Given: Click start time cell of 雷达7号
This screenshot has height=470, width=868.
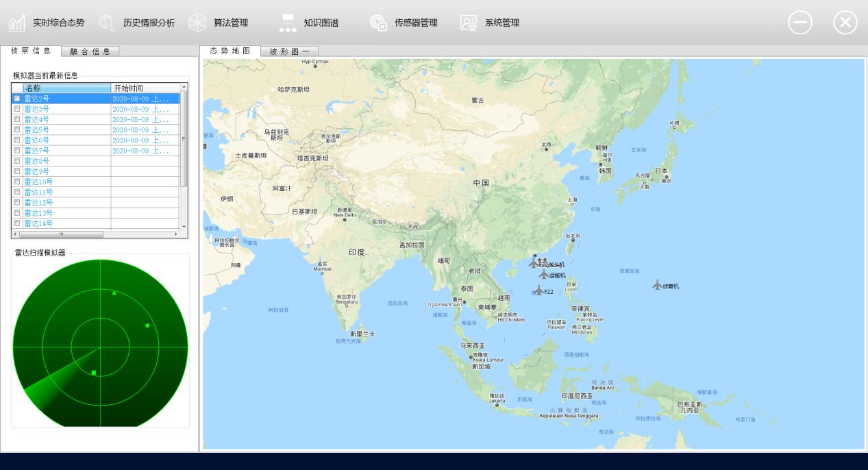Looking at the screenshot, I should tap(145, 150).
